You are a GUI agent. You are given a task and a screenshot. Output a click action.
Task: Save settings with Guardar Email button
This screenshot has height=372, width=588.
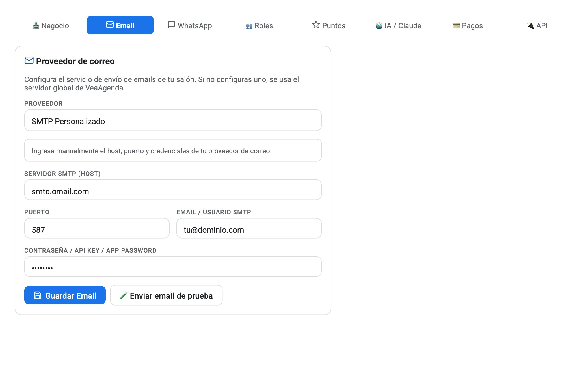click(x=65, y=295)
